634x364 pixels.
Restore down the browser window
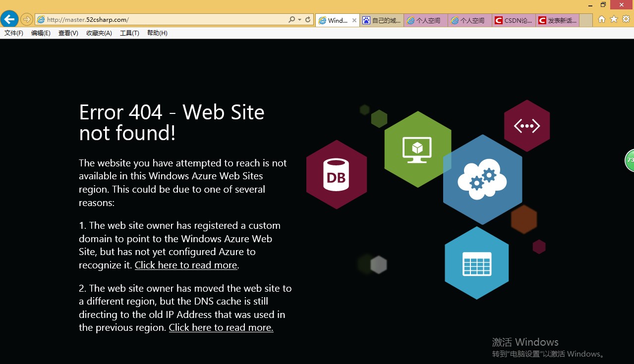(x=603, y=4)
